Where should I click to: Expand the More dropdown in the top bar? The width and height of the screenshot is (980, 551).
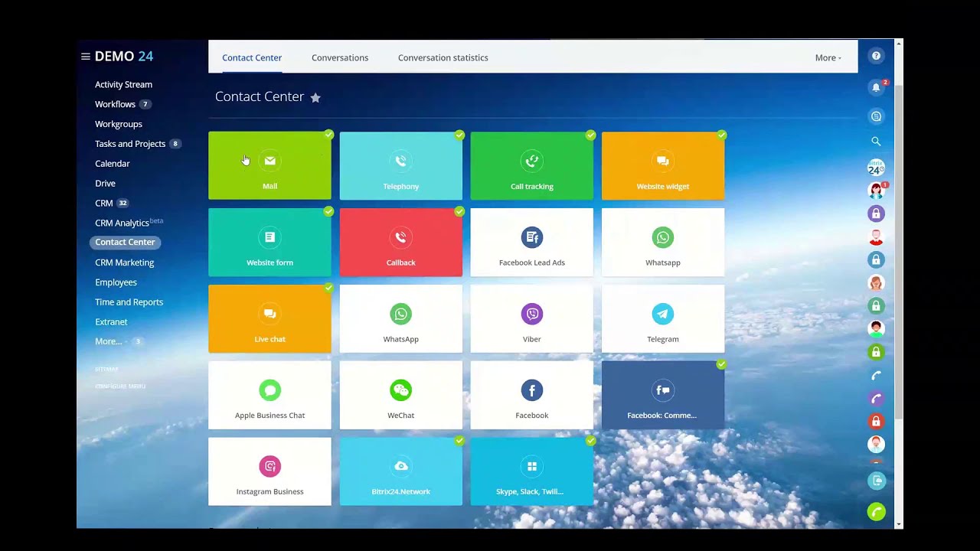pos(828,57)
